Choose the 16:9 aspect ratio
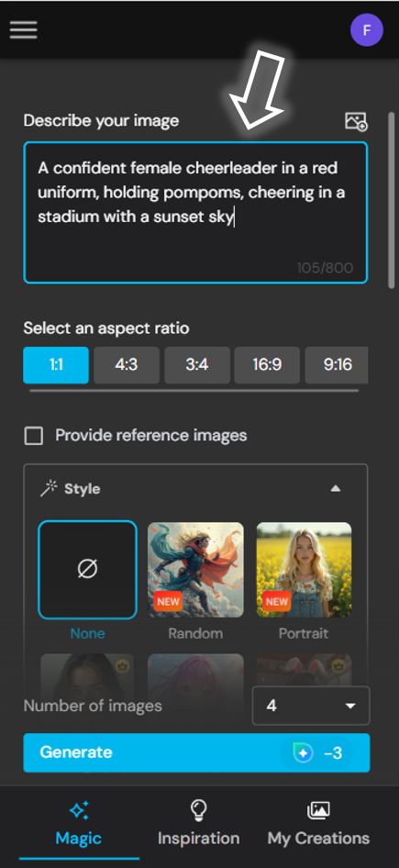This screenshot has height=868, width=399. click(x=267, y=365)
